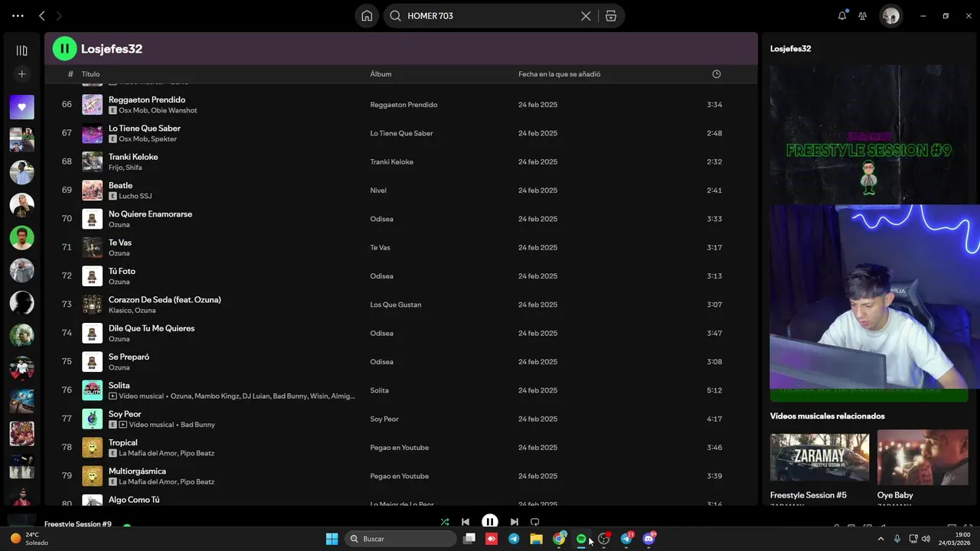Click the Freestyle Session #5 title text
The width and height of the screenshot is (980, 551).
click(x=808, y=495)
